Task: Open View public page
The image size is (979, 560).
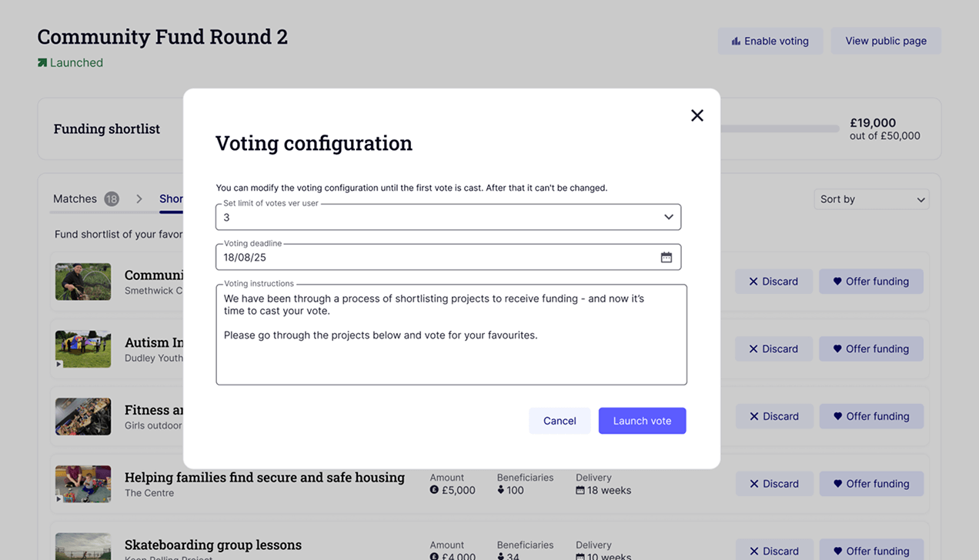Action: pos(886,41)
